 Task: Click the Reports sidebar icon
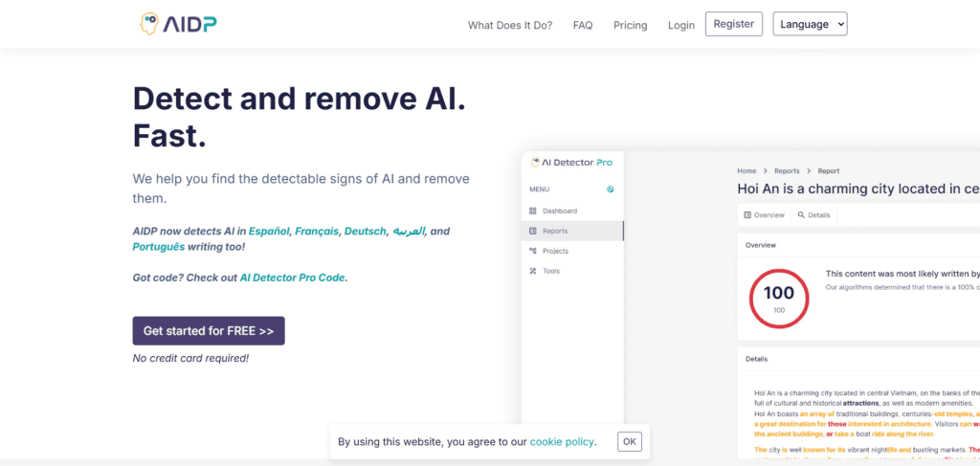[x=532, y=232]
